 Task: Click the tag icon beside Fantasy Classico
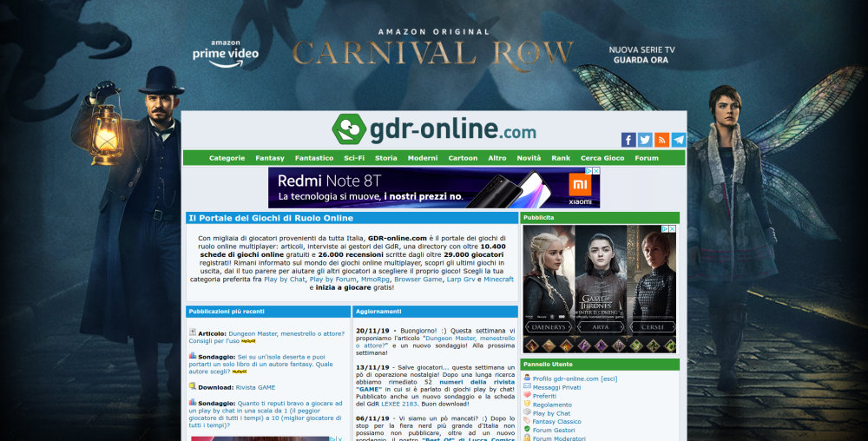(x=527, y=421)
